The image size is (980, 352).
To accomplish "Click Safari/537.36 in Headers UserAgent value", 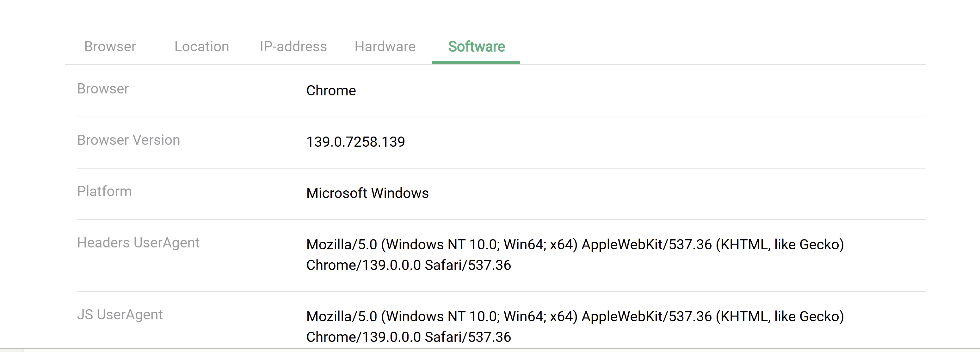I will point(468,265).
